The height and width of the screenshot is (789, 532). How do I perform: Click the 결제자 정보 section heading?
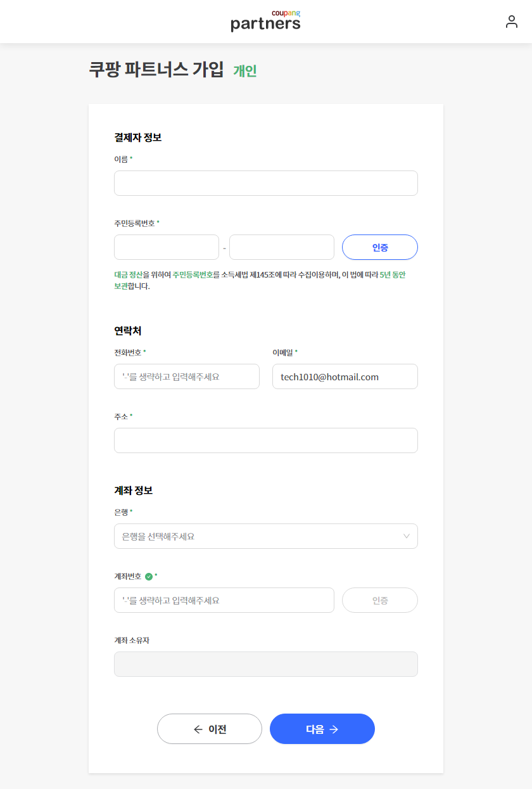tap(137, 137)
